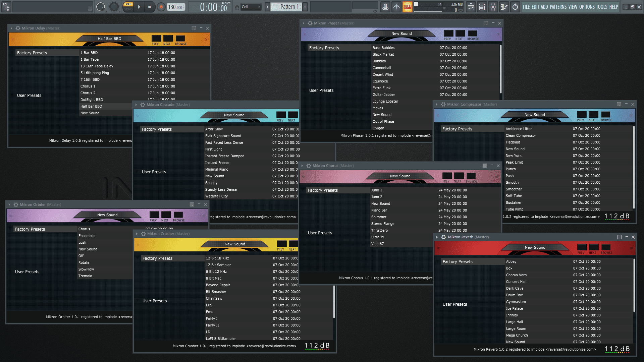
Task: Open Mikron Chorus gear options
Action: coord(309,166)
